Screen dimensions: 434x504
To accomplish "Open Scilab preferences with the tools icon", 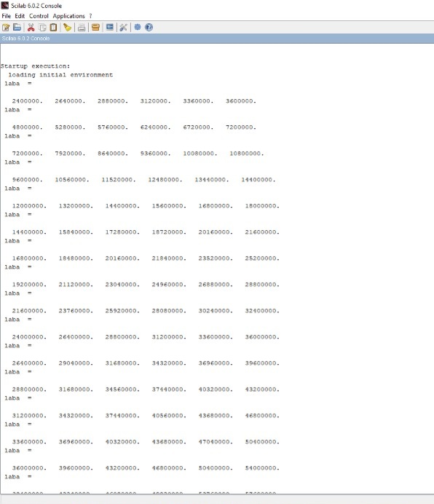I will point(124,28).
